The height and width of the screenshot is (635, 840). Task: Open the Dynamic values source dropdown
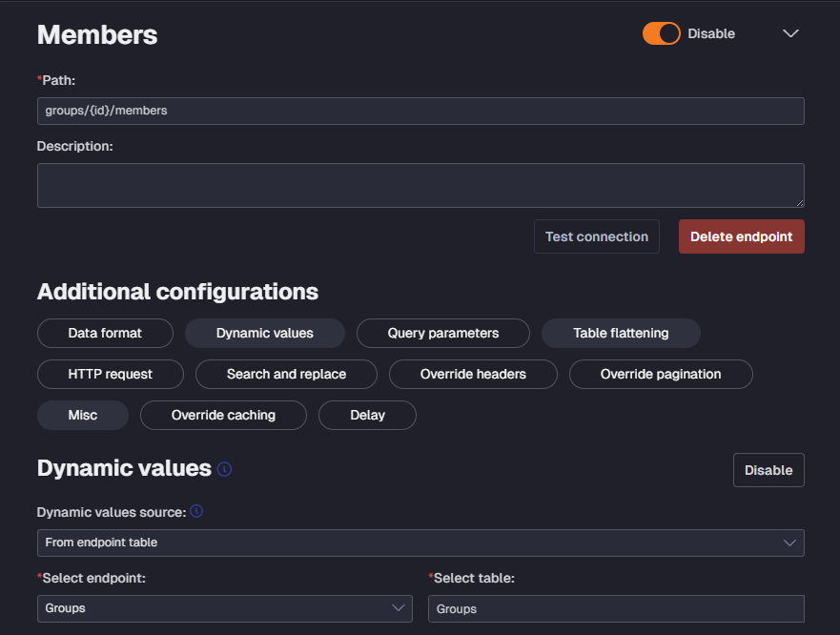(x=420, y=543)
